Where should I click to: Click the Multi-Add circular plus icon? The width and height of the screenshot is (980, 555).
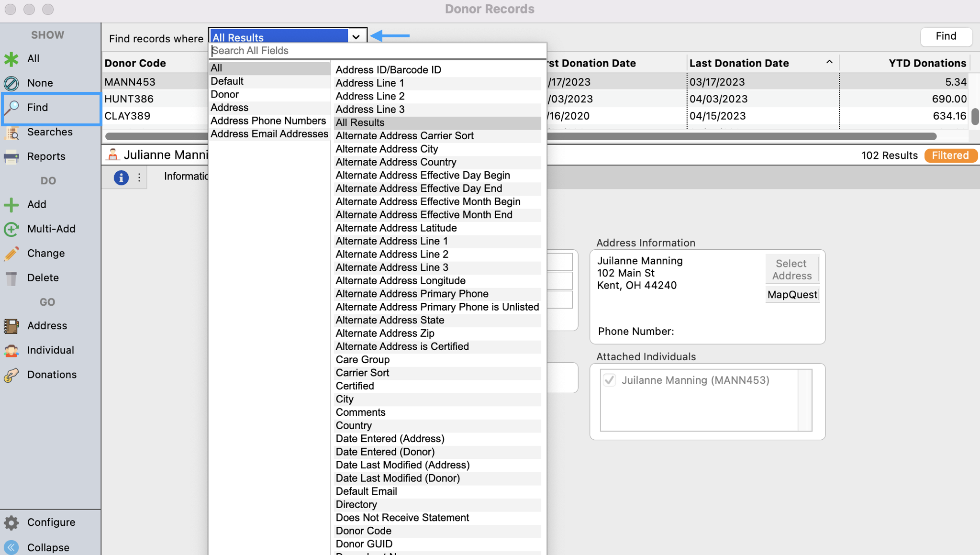[11, 229]
